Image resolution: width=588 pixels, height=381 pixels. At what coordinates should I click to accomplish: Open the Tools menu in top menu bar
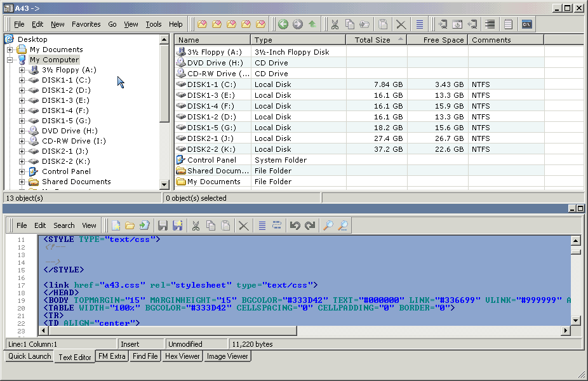(154, 25)
